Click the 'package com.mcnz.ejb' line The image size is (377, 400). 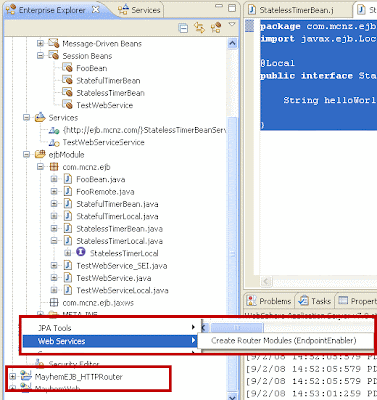(x=318, y=26)
